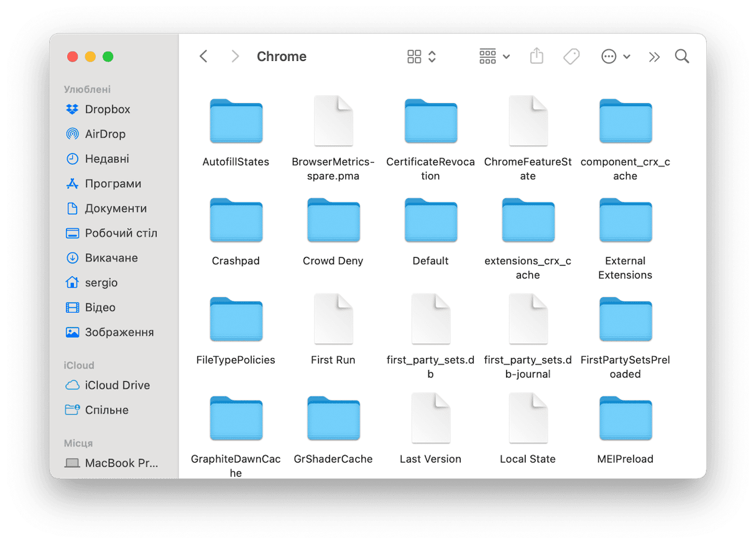Select the Default folder icon
756x544 pixels.
tap(431, 220)
